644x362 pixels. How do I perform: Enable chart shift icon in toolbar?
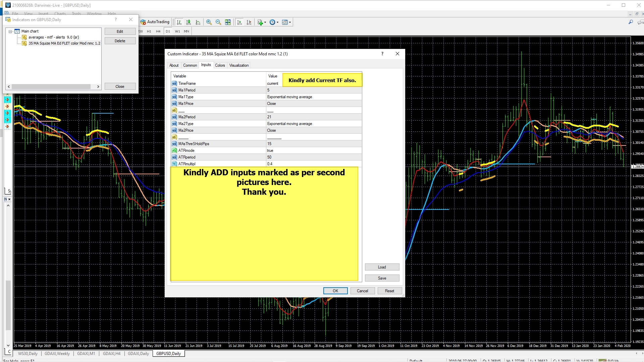point(249,22)
